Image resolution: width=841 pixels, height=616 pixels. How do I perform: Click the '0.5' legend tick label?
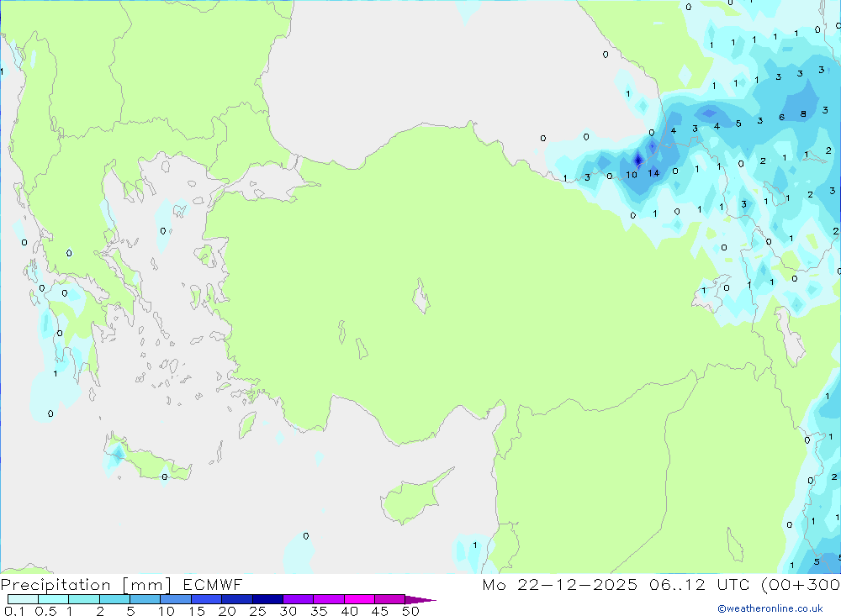pyautogui.click(x=45, y=611)
